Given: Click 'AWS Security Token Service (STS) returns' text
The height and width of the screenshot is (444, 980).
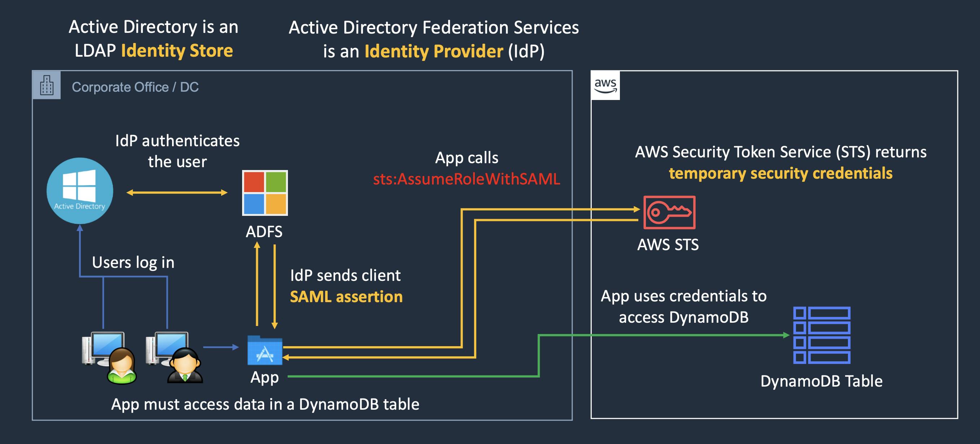Looking at the screenshot, I should tap(781, 152).
